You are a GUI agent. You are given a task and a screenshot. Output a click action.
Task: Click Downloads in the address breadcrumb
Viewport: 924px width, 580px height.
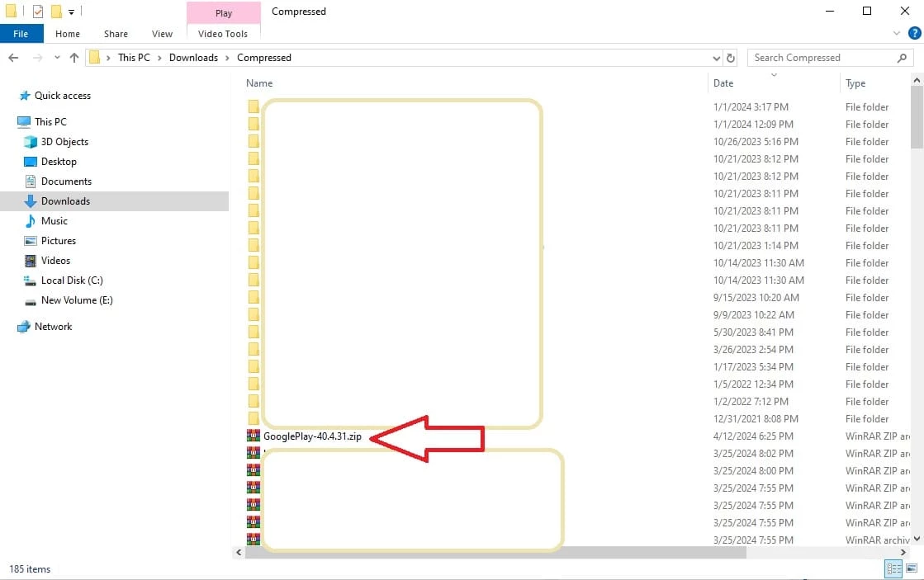coord(193,58)
